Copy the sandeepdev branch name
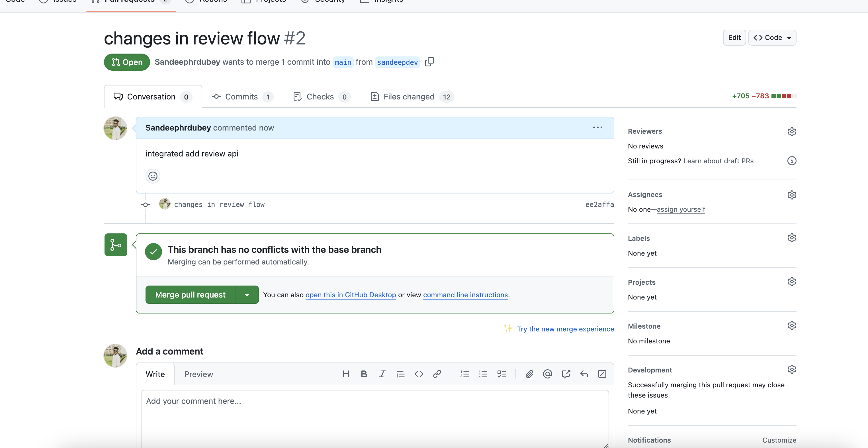868x448 pixels. (429, 62)
